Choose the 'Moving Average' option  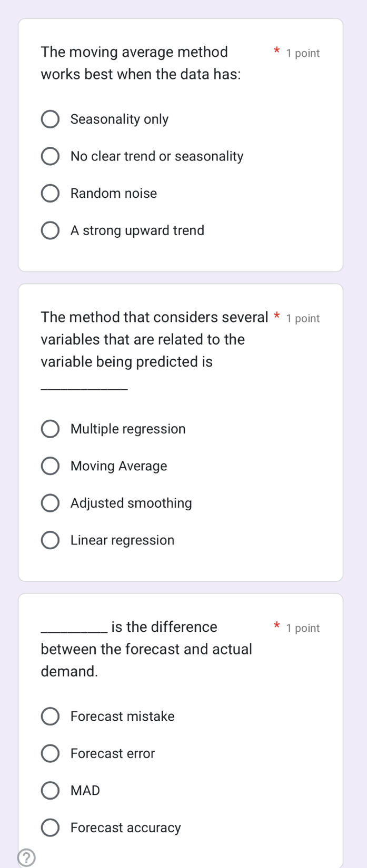coord(50,466)
